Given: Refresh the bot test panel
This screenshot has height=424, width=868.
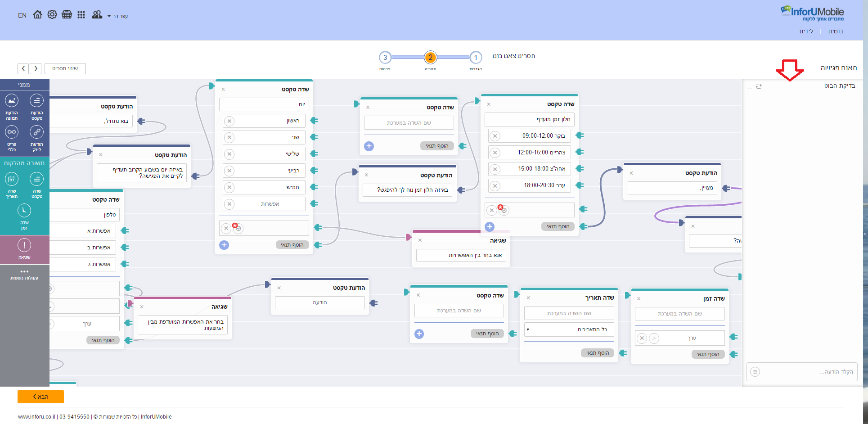Looking at the screenshot, I should coord(759,86).
